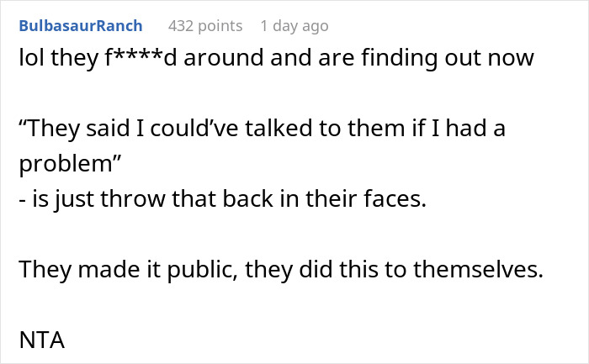Click the word "ago" in the timestamp
This screenshot has height=364, width=589.
point(315,26)
